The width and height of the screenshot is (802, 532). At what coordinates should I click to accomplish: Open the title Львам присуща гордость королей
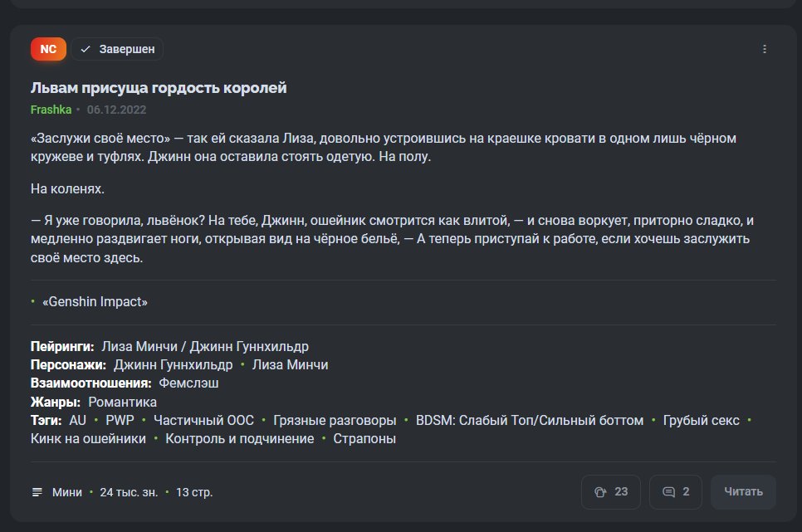(x=159, y=87)
